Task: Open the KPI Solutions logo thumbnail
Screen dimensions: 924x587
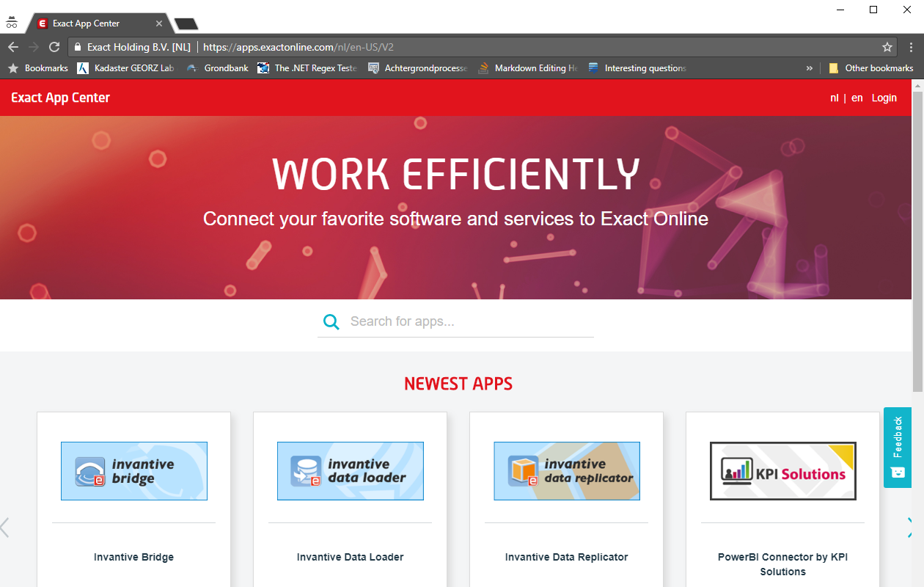Action: [x=783, y=471]
